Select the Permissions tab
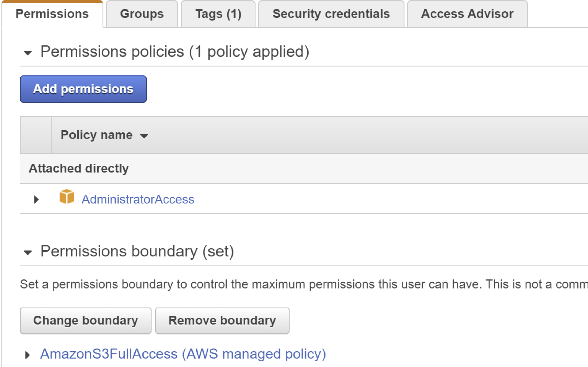 pyautogui.click(x=52, y=14)
